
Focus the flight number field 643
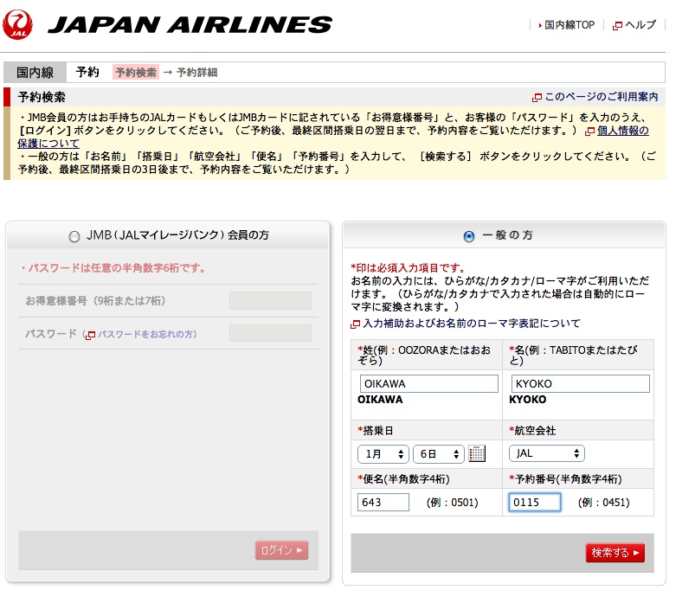coord(383,502)
